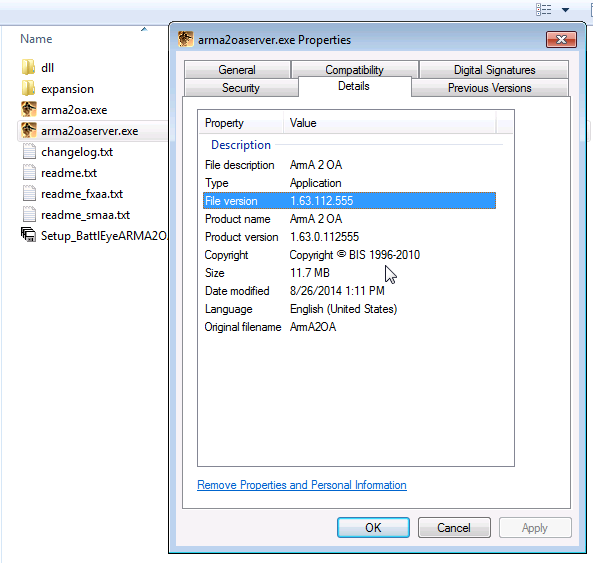Click the OK button
Screen dimensions: 593x563
pyautogui.click(x=373, y=527)
